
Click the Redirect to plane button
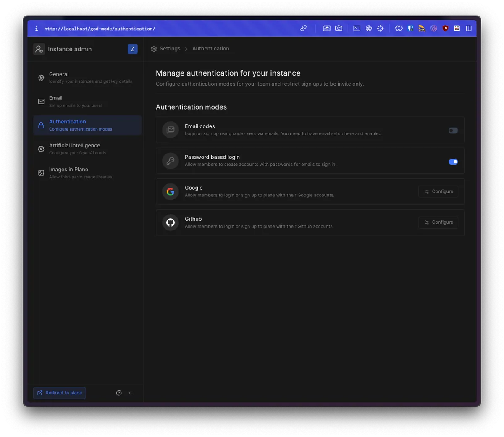(x=60, y=393)
